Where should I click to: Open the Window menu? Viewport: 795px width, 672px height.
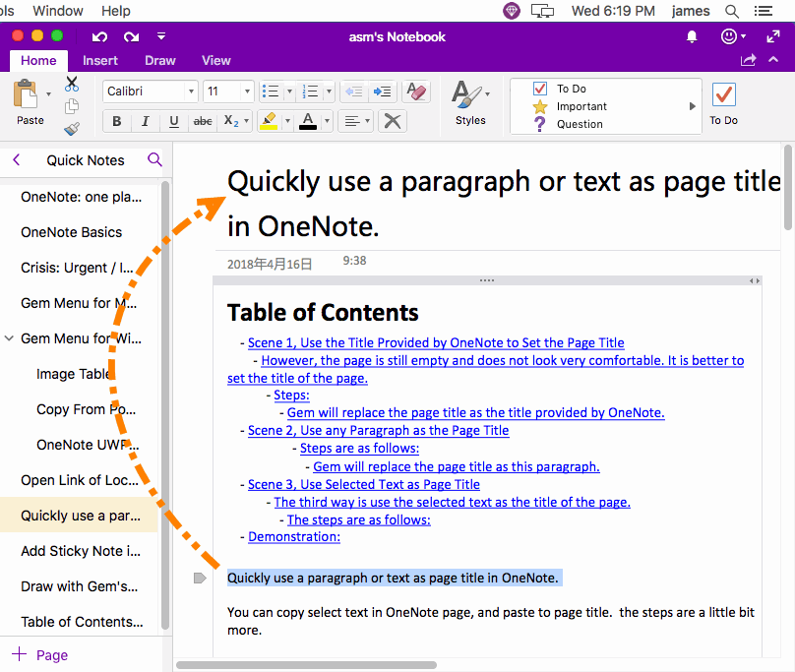[58, 11]
